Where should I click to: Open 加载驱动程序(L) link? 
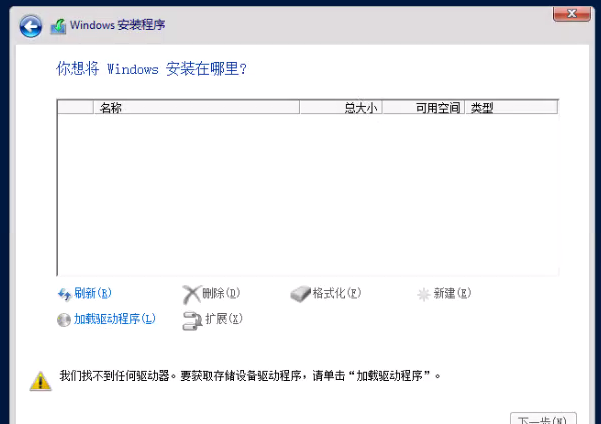(x=115, y=319)
